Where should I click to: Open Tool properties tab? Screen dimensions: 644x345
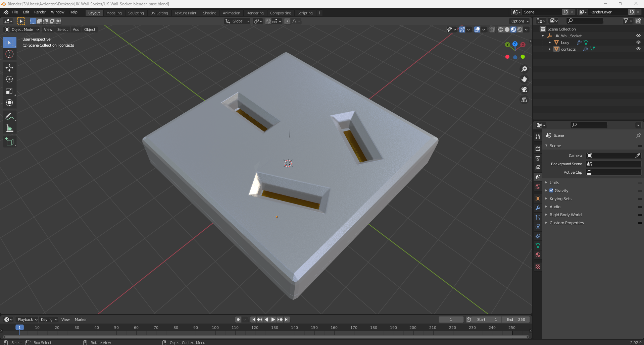[x=538, y=136]
